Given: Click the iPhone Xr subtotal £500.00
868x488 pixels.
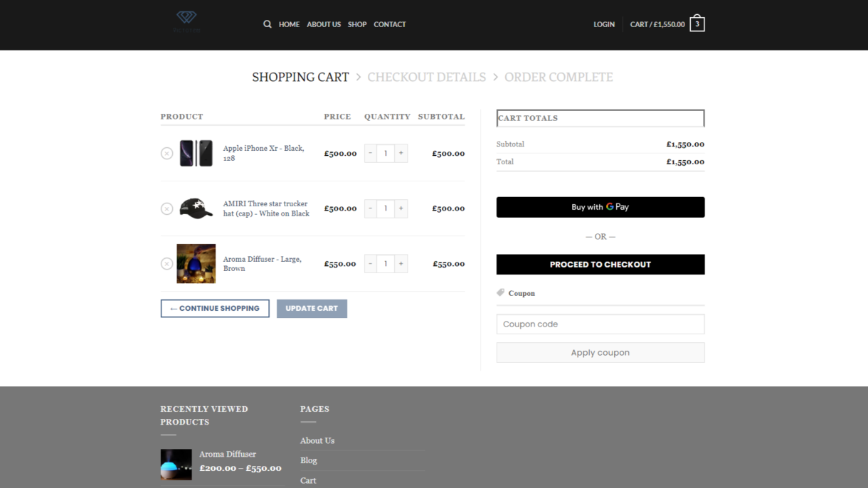Looking at the screenshot, I should 448,153.
